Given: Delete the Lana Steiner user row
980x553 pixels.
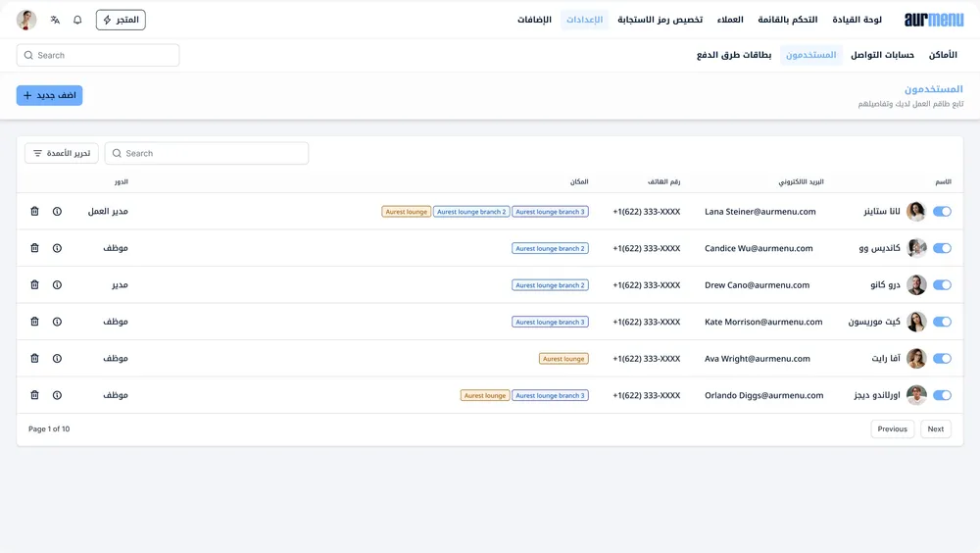Looking at the screenshot, I should tap(34, 211).
